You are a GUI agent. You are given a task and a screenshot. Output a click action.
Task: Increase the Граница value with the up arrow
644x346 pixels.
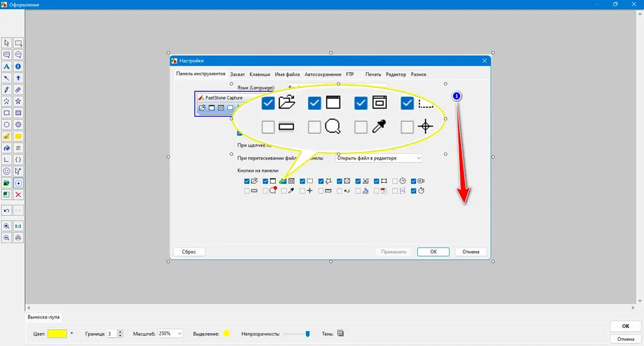pyautogui.click(x=120, y=332)
